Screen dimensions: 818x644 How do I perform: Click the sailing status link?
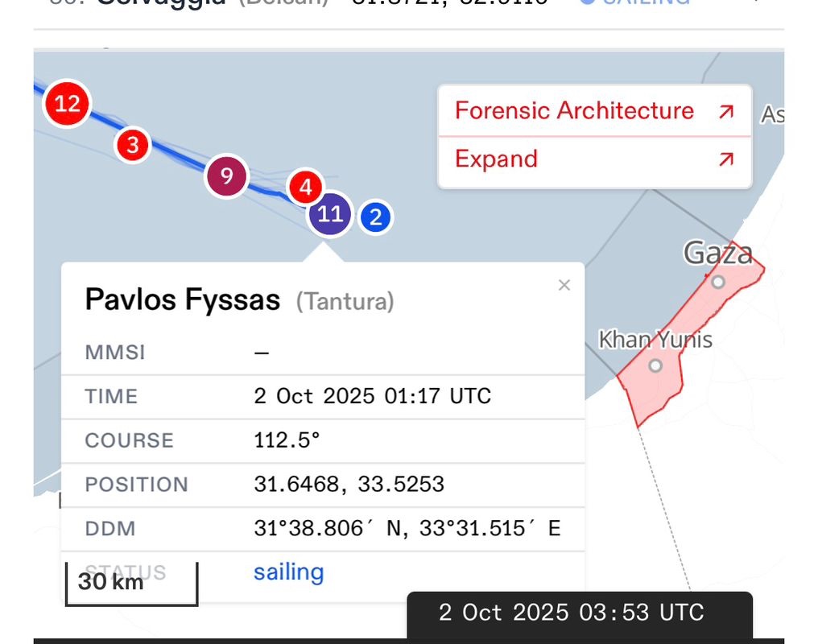(288, 572)
